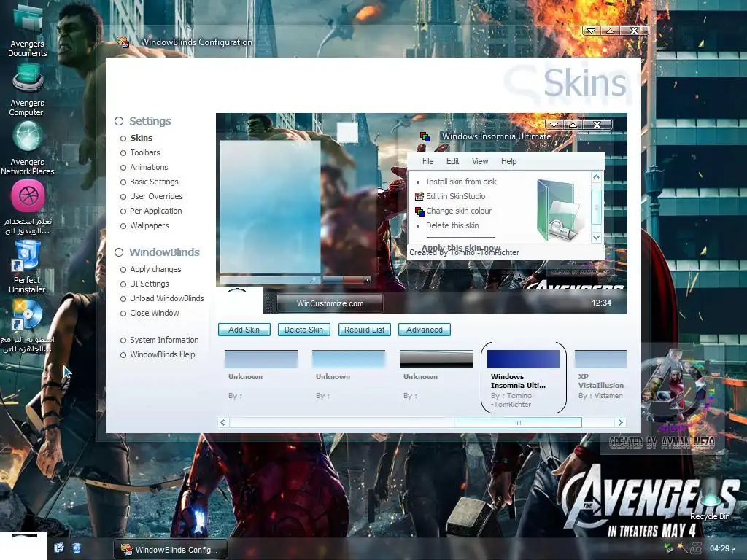Screen dimensions: 747x560
Task: Click first quick launch taskbar icon
Action: (x=59, y=548)
